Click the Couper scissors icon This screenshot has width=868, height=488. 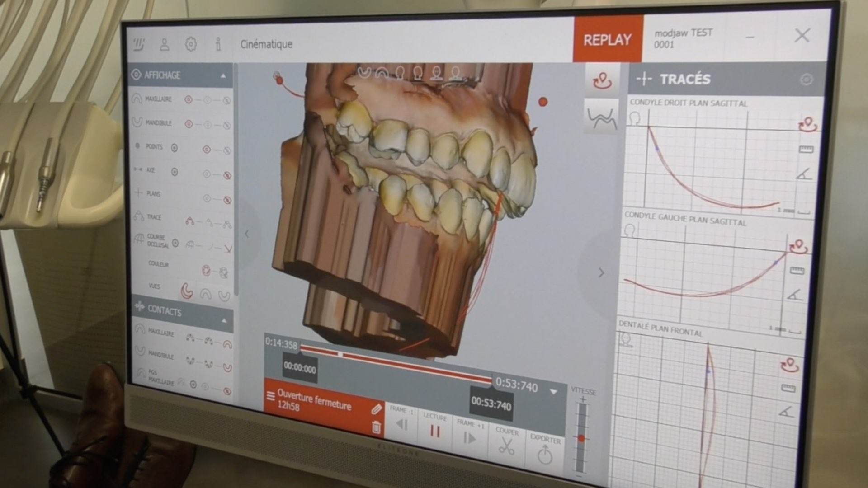(506, 446)
